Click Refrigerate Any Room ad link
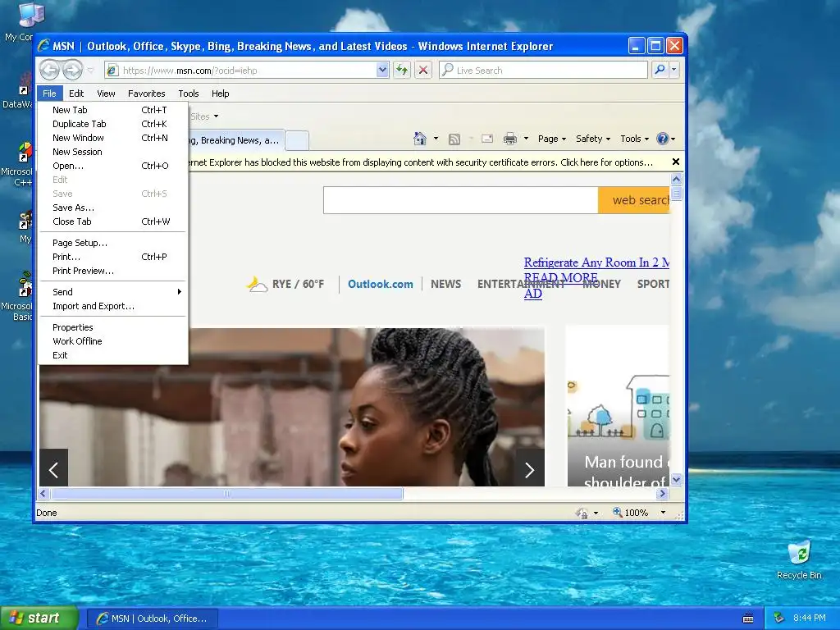 tap(596, 262)
